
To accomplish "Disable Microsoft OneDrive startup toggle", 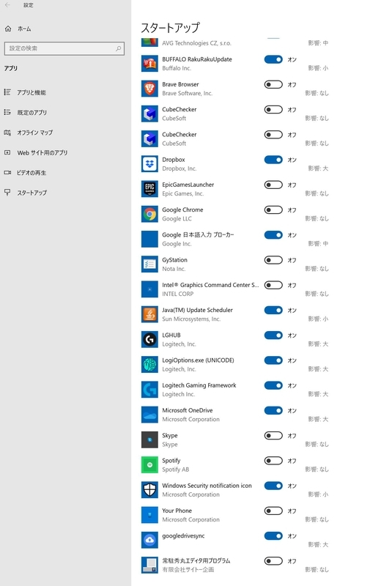I will click(273, 410).
